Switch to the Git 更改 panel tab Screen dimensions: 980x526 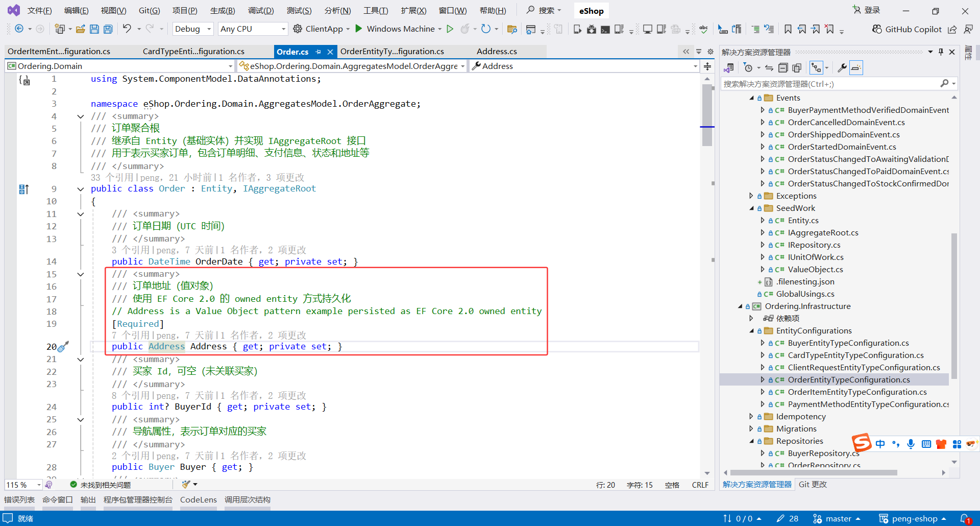tap(813, 485)
